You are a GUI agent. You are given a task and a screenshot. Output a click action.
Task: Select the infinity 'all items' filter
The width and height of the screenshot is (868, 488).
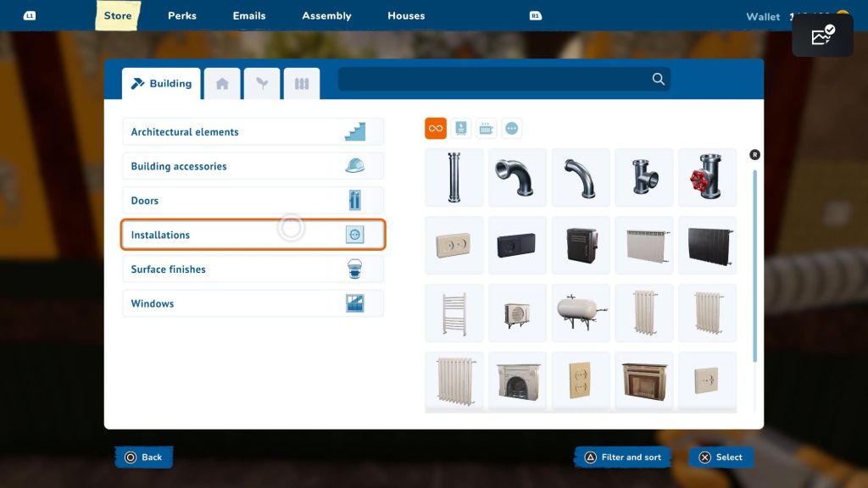(x=436, y=129)
